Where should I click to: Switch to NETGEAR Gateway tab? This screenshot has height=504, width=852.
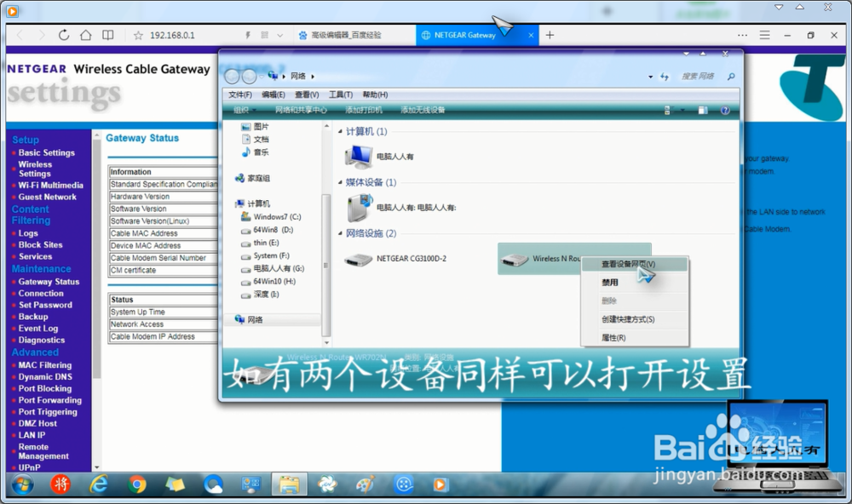coord(478,35)
